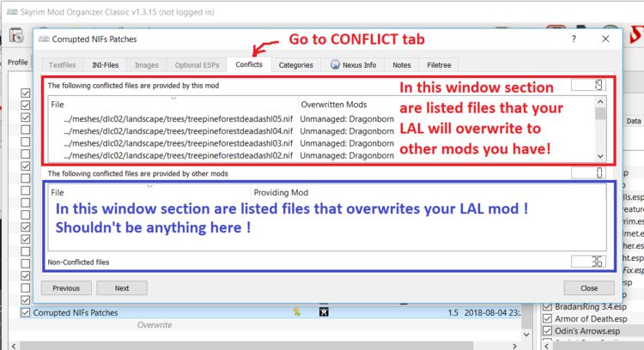Click the conflict flag icon on Corrupted NIFs Patches

coord(296,312)
